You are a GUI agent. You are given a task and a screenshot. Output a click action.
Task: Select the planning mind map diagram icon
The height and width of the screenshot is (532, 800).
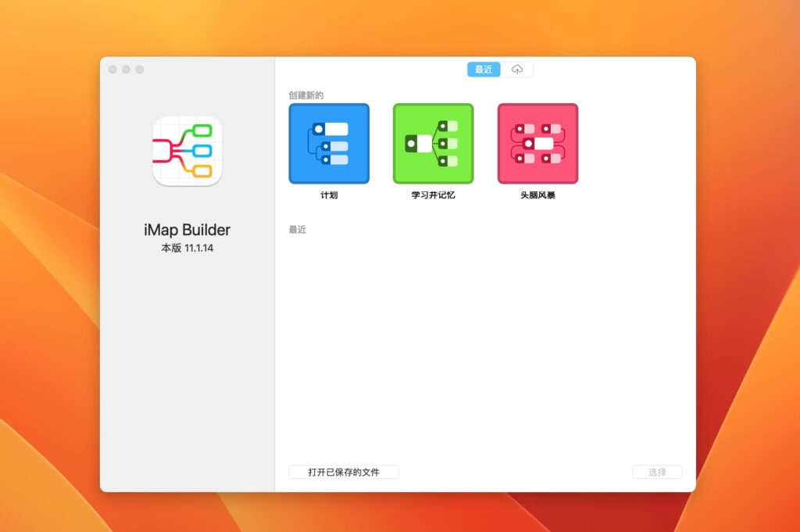point(328,143)
